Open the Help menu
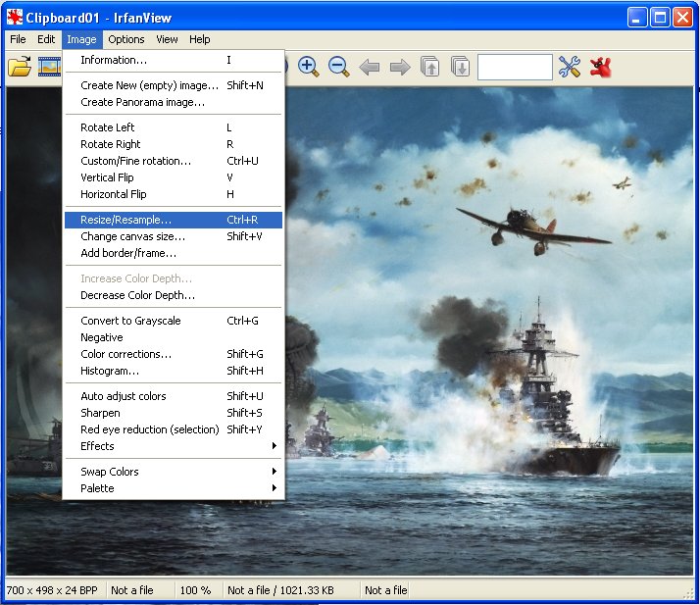This screenshot has height=605, width=700. pos(200,39)
